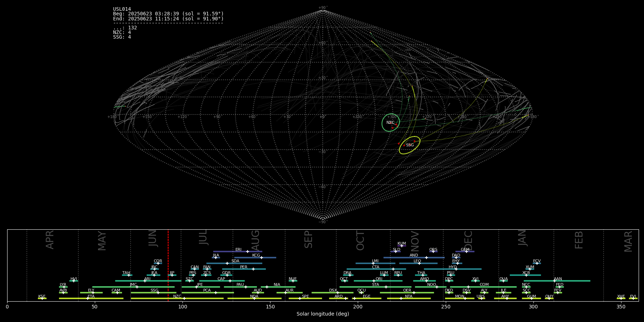644x322 pixels.
Task: Click the EVI shower label
Action: tap(633, 297)
